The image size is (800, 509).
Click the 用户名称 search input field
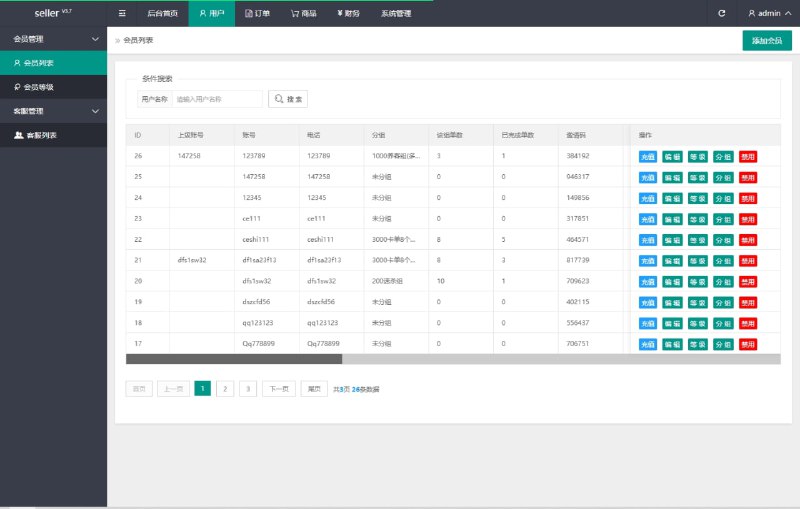coord(216,99)
